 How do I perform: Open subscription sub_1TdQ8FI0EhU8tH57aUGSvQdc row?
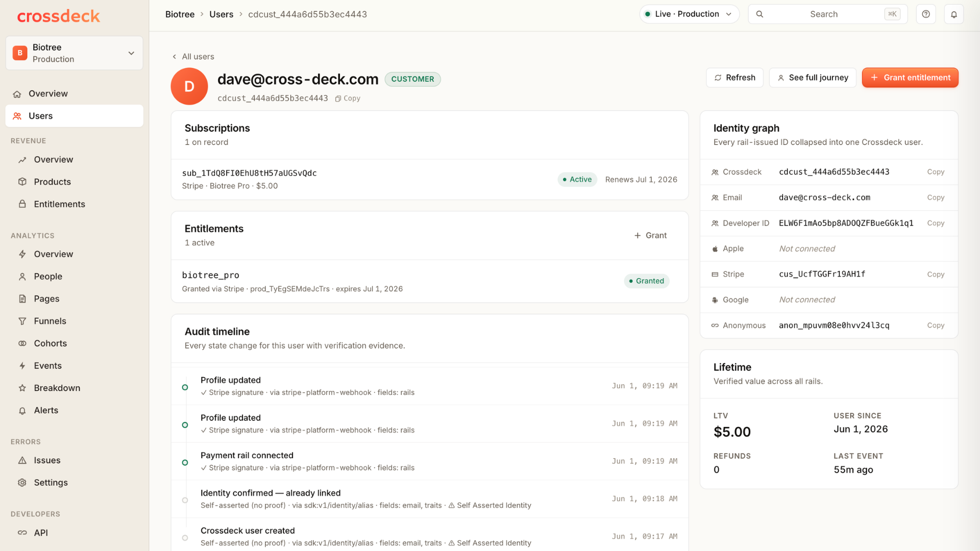tap(430, 180)
